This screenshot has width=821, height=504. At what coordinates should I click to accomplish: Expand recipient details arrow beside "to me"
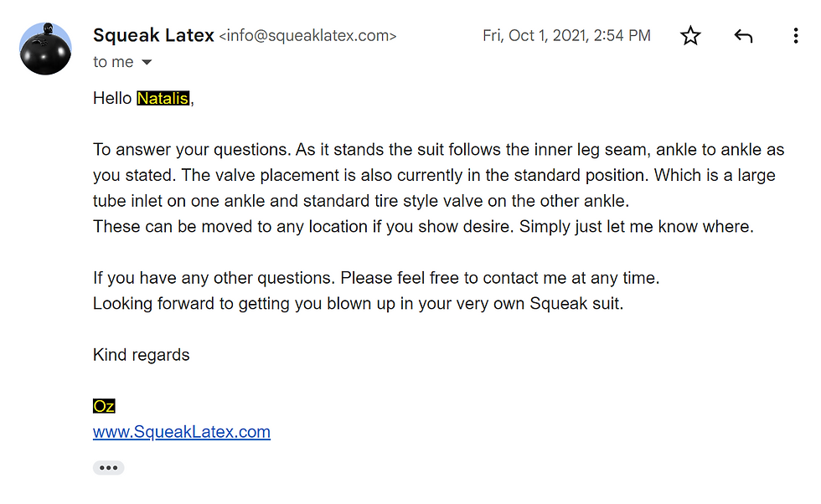[x=147, y=63]
